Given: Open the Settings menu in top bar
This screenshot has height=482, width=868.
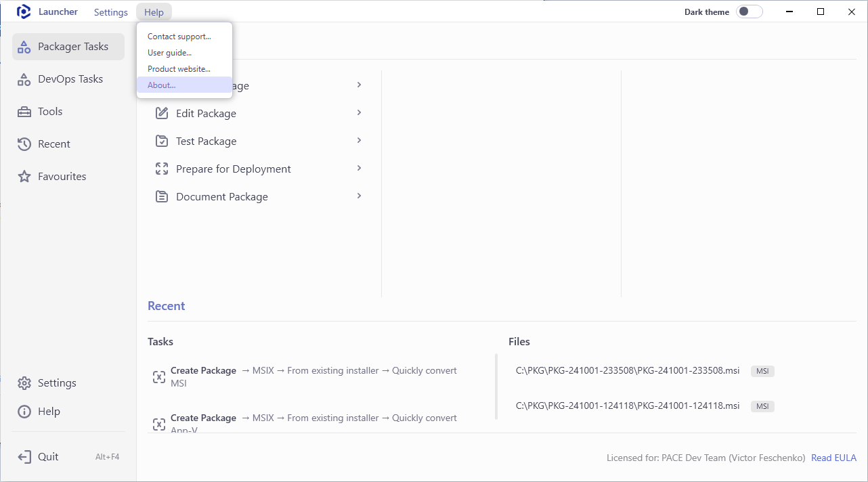Looking at the screenshot, I should [111, 12].
